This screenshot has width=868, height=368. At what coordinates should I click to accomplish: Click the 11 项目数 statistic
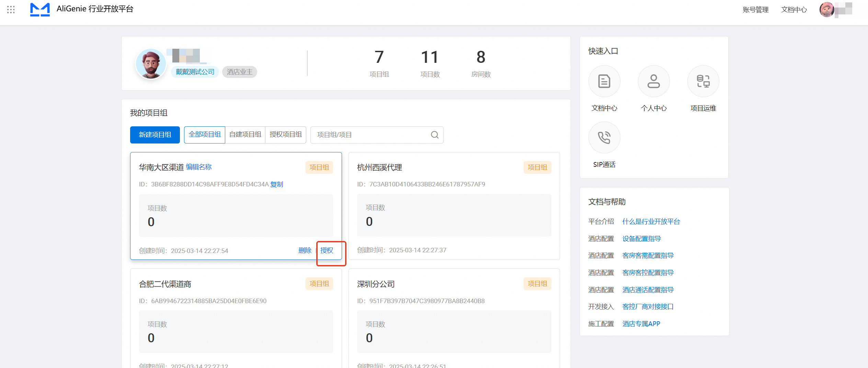[x=430, y=64]
